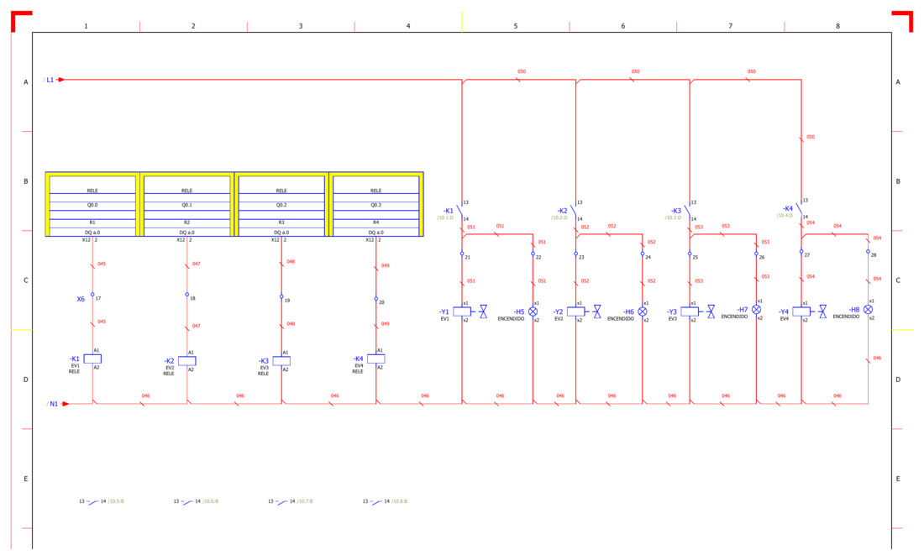The image size is (924, 560).
Task: Select the -K3 relay coil rectangle symbol
Action: pyautogui.click(x=281, y=361)
